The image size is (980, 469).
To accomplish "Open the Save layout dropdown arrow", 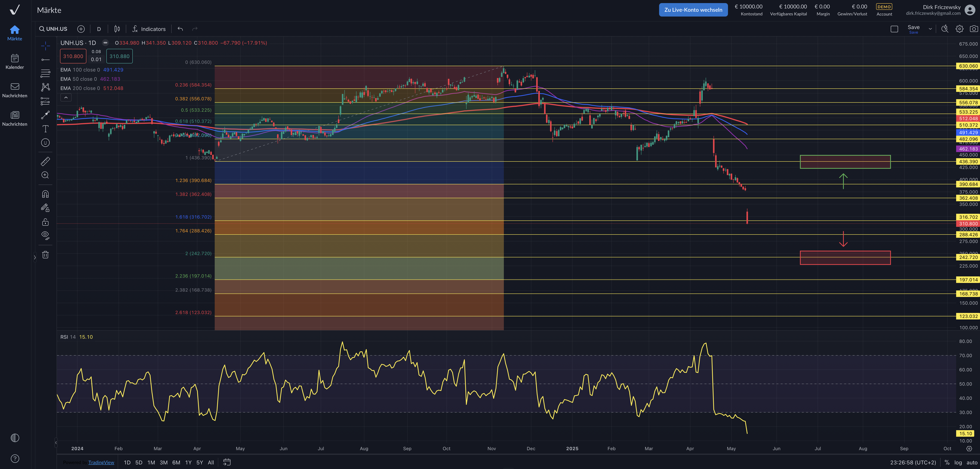I will click(930, 29).
